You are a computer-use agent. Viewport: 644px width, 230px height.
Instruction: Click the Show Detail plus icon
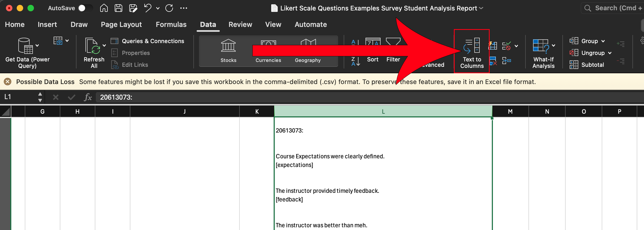[x=621, y=44]
